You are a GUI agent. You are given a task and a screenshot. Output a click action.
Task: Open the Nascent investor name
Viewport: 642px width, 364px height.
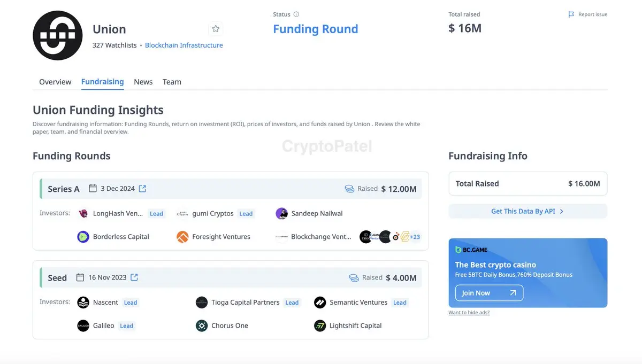(x=105, y=303)
